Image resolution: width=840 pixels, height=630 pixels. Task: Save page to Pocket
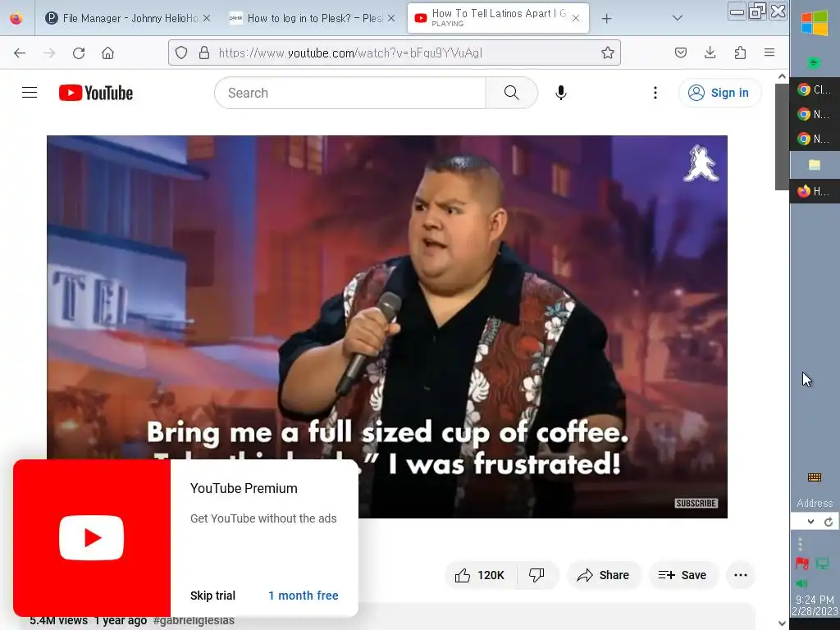[x=680, y=52]
